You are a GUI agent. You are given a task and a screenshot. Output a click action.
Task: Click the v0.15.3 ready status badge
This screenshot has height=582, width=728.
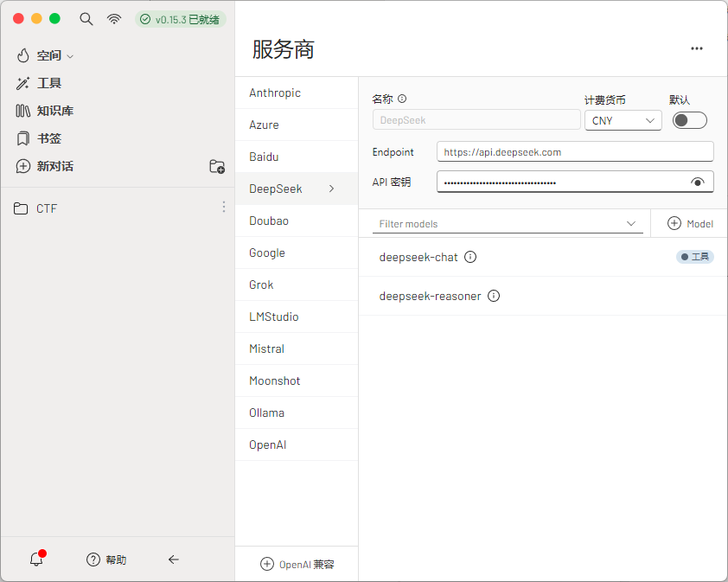click(x=181, y=20)
